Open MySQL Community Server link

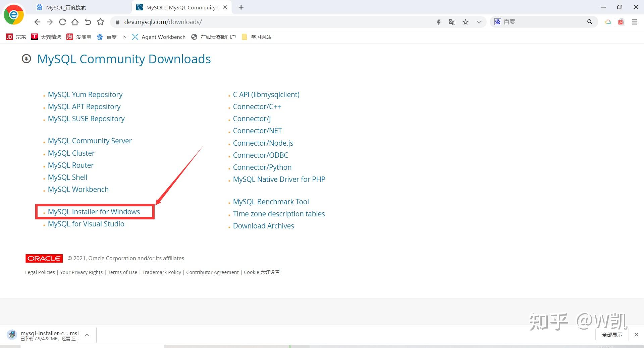90,141
